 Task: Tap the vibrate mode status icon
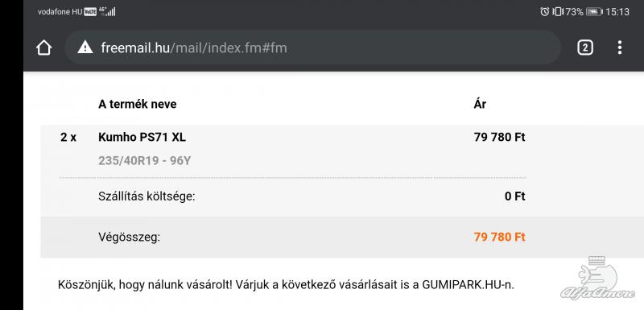point(557,11)
